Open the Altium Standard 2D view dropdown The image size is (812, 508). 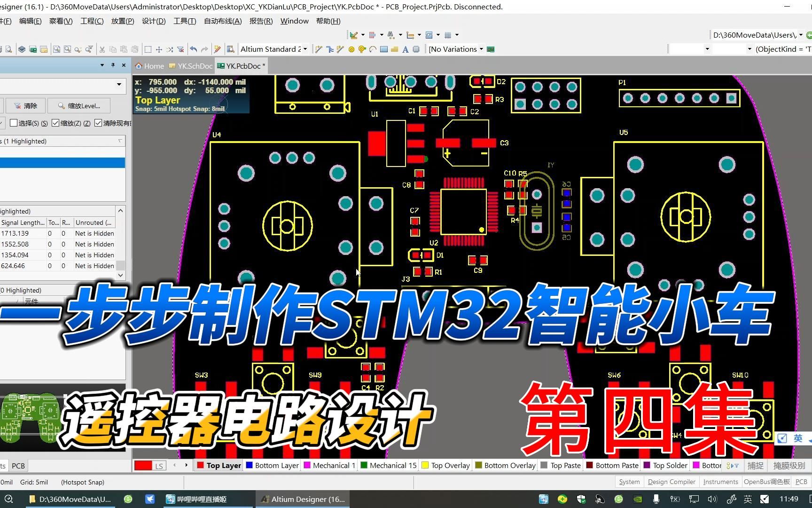coord(305,49)
